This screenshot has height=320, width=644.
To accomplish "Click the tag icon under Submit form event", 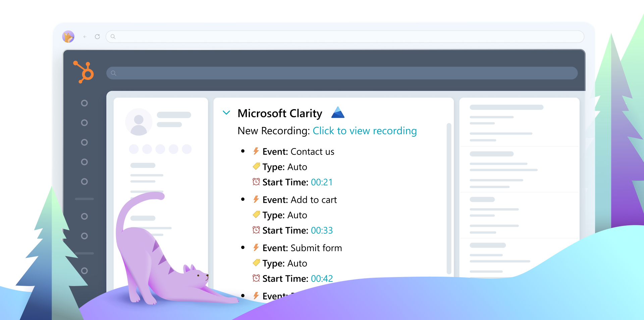I will (x=256, y=263).
